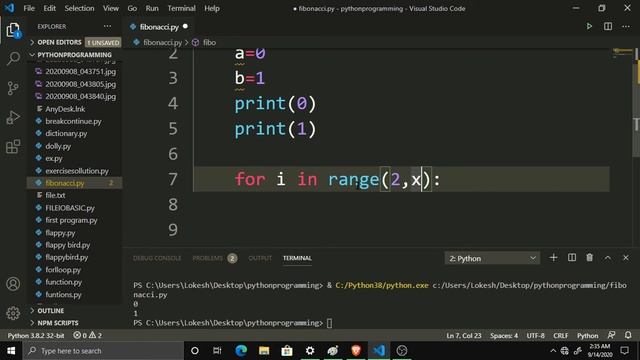Select the Terminal panel tab
Image resolution: width=640 pixels, height=360 pixels.
(297, 258)
